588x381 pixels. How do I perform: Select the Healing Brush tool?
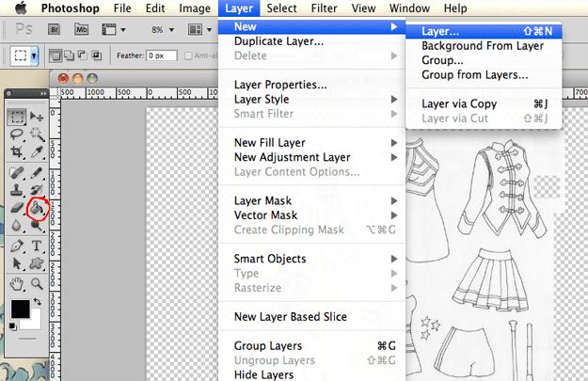[17, 173]
